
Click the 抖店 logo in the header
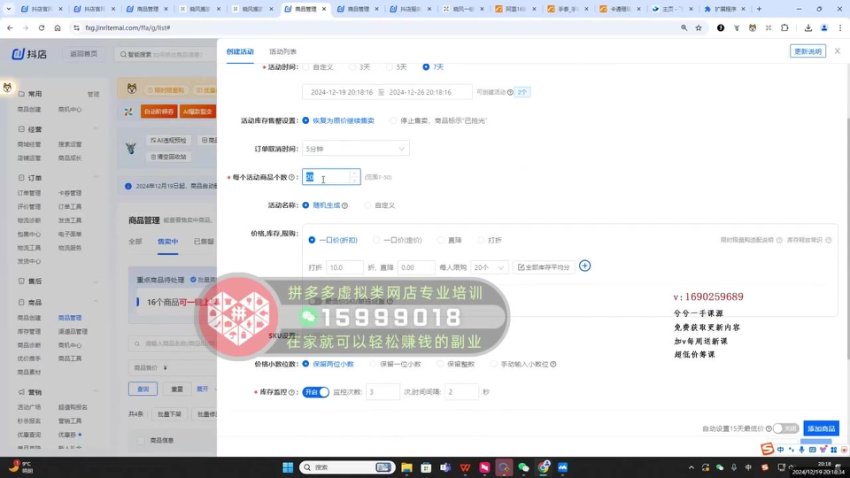(32, 53)
